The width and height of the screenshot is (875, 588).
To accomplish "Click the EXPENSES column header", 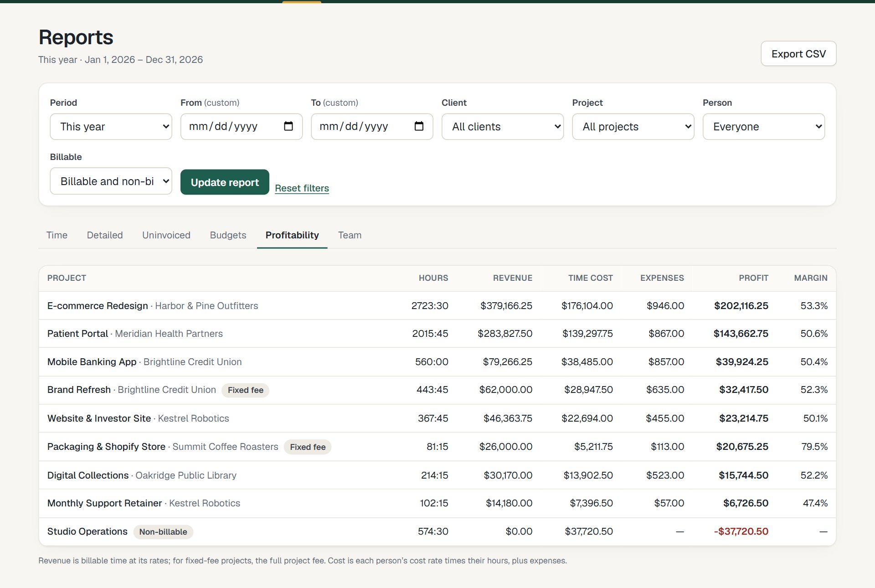I will 662,278.
